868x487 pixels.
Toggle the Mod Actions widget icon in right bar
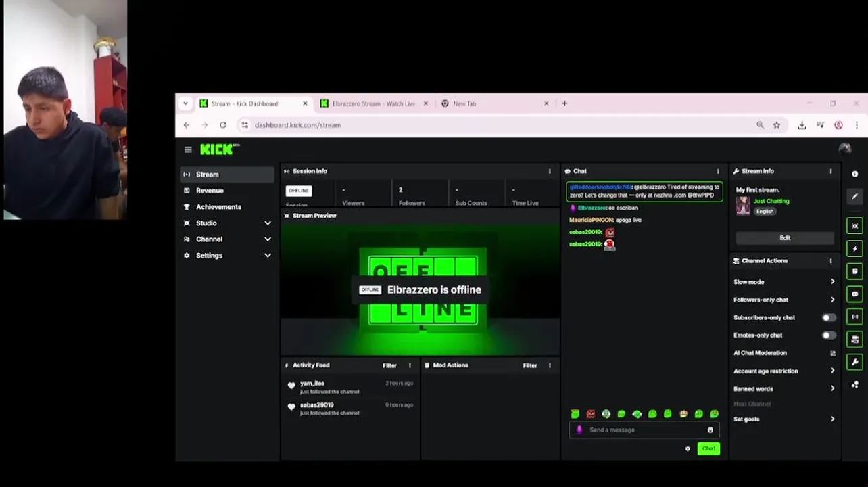click(854, 271)
